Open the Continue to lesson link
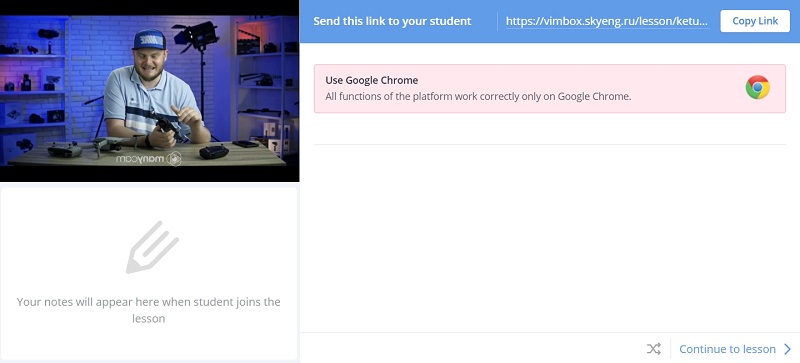 (x=727, y=349)
